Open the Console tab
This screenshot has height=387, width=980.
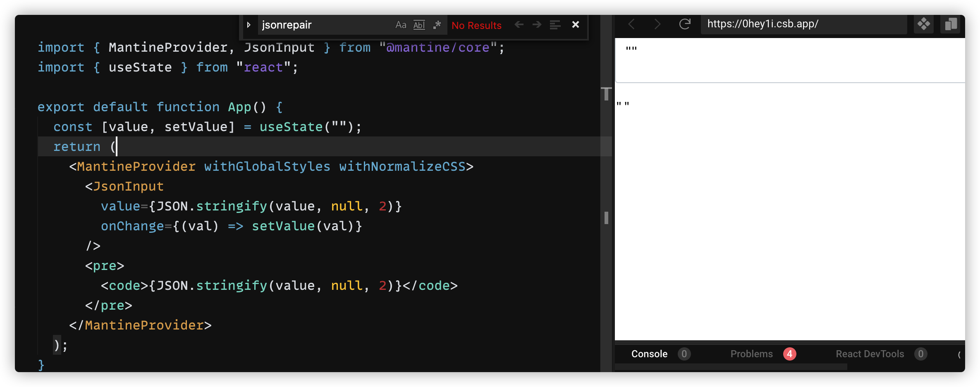[649, 354]
